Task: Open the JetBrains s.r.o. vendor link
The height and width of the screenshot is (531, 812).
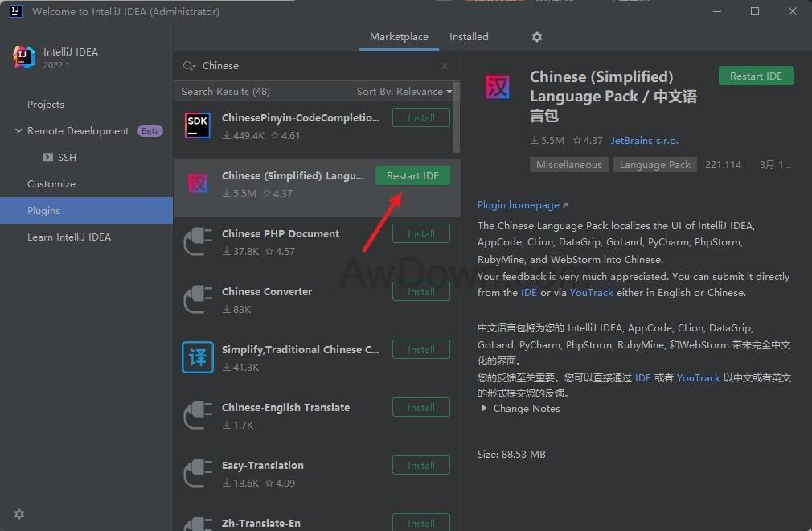Action: point(644,140)
